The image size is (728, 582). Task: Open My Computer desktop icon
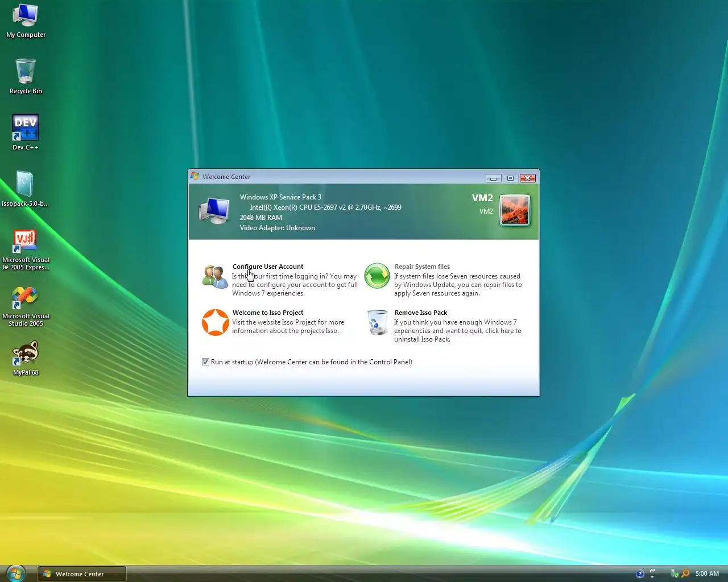(x=26, y=21)
